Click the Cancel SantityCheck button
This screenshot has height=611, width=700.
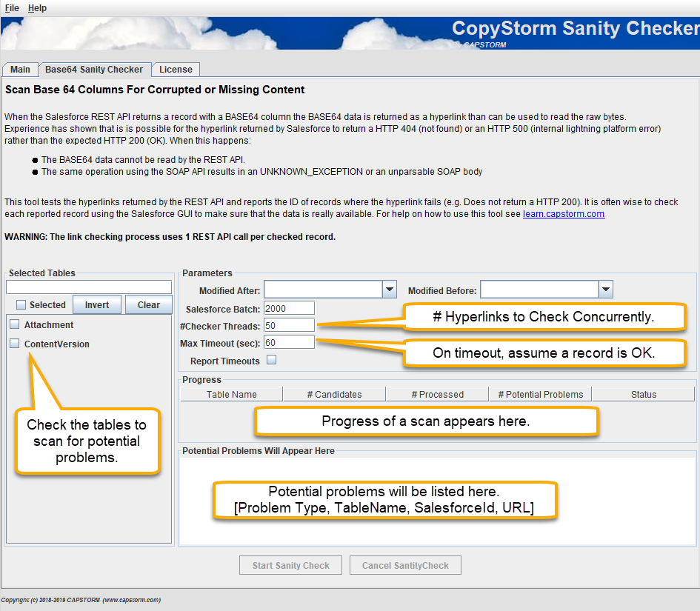(405, 566)
